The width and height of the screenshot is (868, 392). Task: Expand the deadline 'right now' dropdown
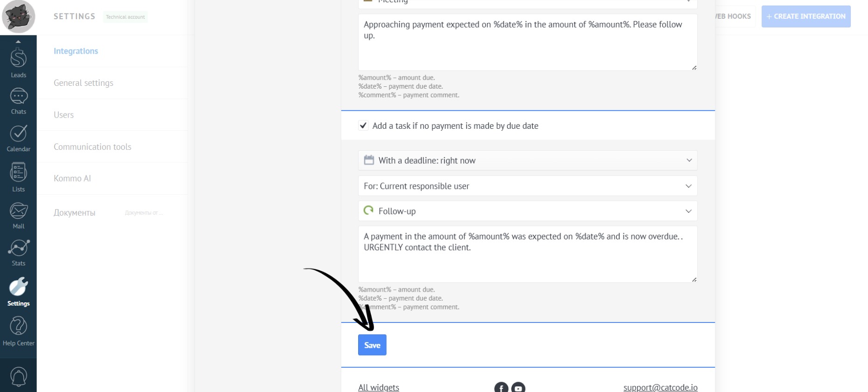(528, 161)
